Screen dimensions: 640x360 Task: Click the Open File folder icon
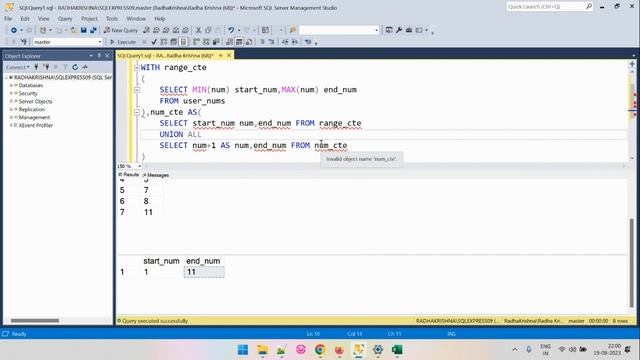73,30
